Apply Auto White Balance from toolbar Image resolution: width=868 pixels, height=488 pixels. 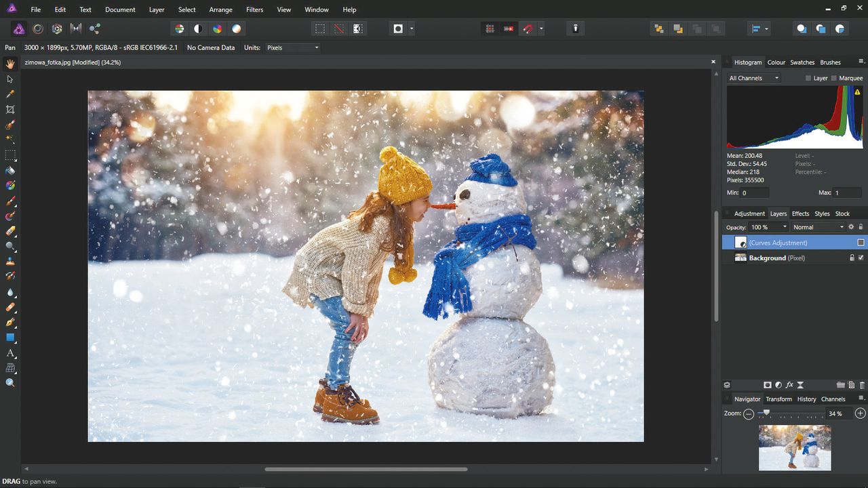click(x=236, y=28)
